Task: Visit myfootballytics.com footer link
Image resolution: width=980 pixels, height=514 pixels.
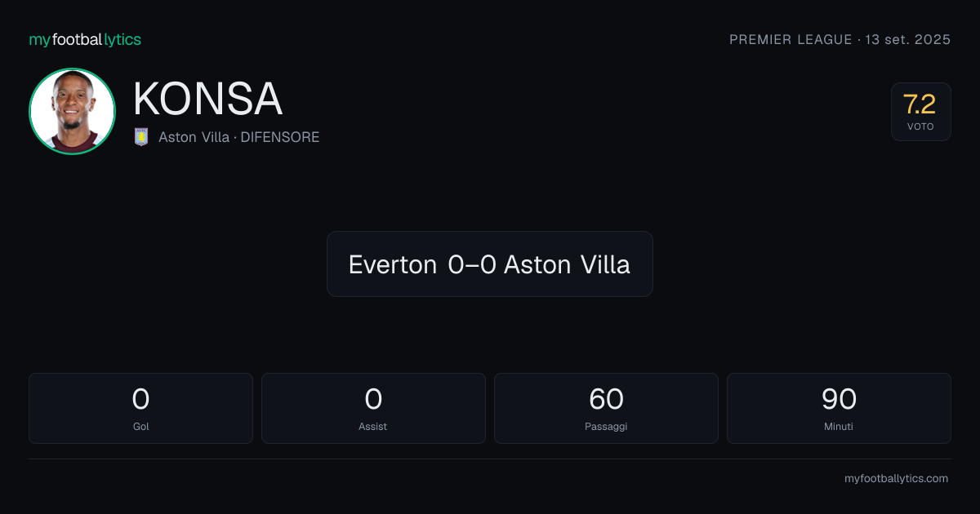Action: pos(896,479)
